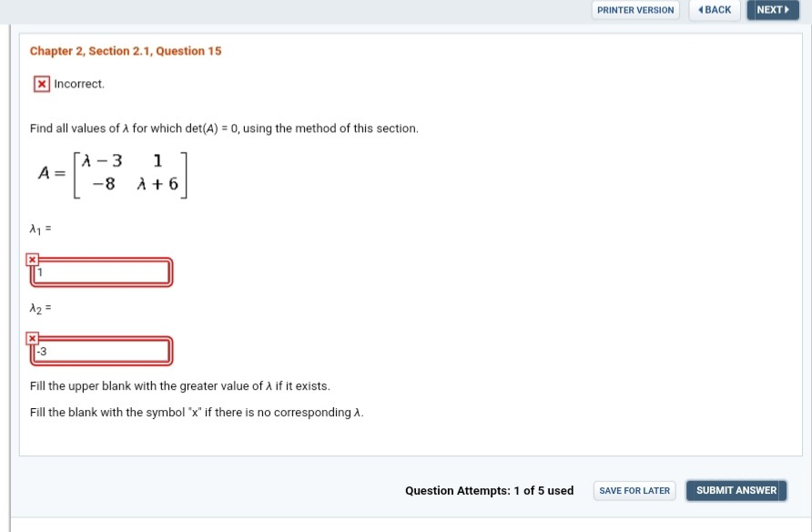Advance using the NEXT button
This screenshot has width=812, height=532.
tap(772, 10)
